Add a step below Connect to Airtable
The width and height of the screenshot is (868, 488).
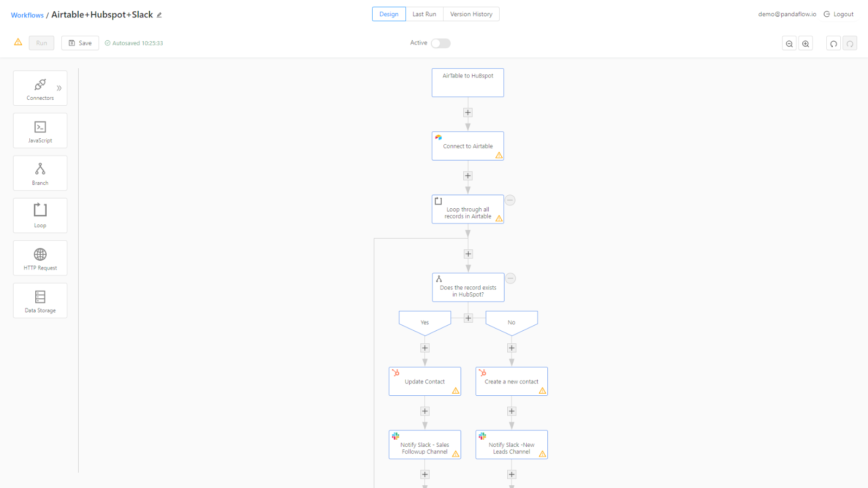pos(468,175)
